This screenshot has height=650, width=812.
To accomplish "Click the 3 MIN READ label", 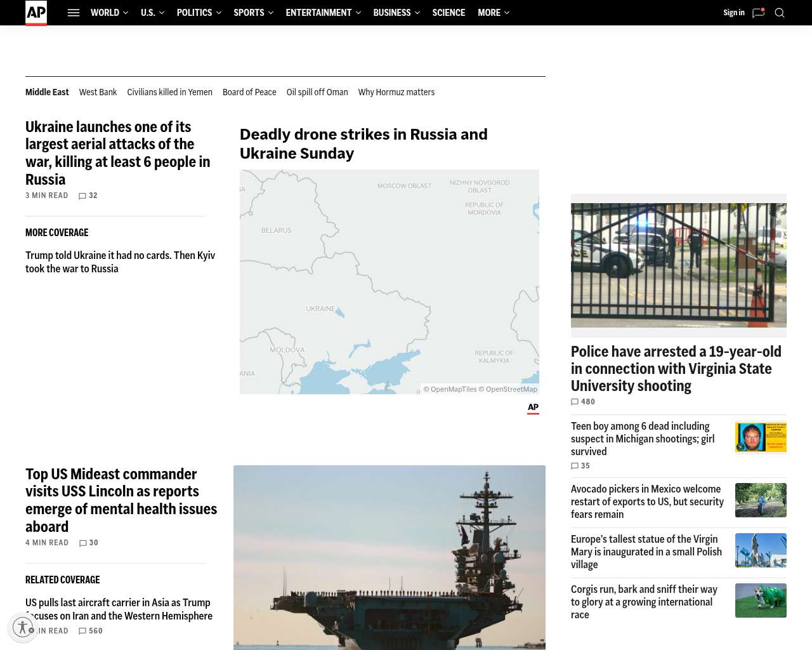I will pos(47,196).
